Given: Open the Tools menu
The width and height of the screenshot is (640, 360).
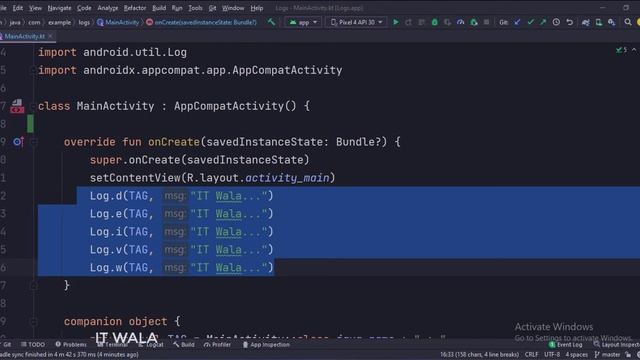Looking at the screenshot, I should pos(195,8).
